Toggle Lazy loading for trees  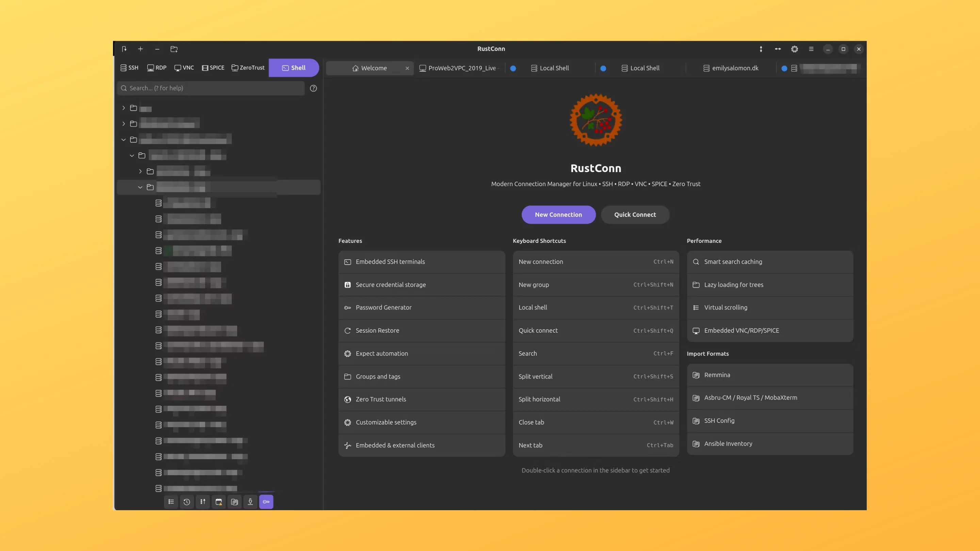pyautogui.click(x=769, y=284)
